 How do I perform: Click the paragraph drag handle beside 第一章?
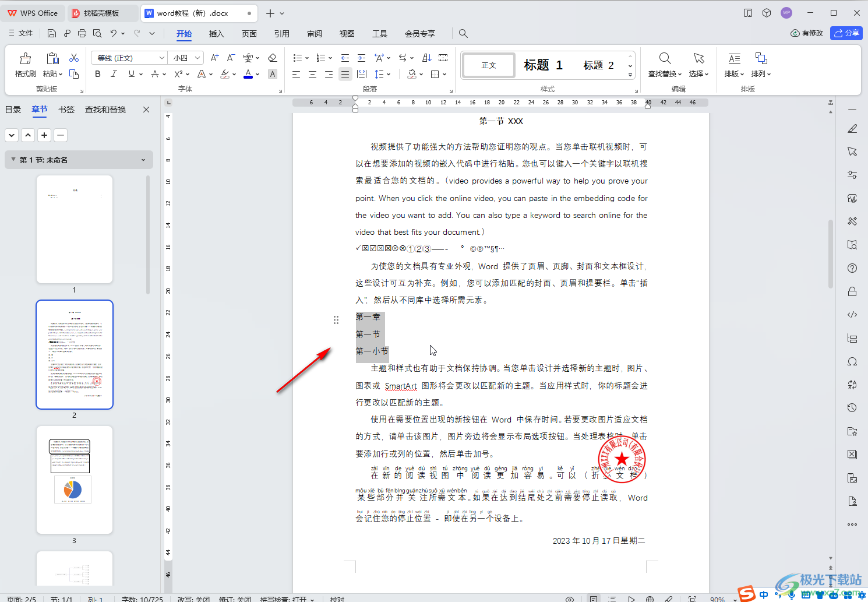[336, 319]
